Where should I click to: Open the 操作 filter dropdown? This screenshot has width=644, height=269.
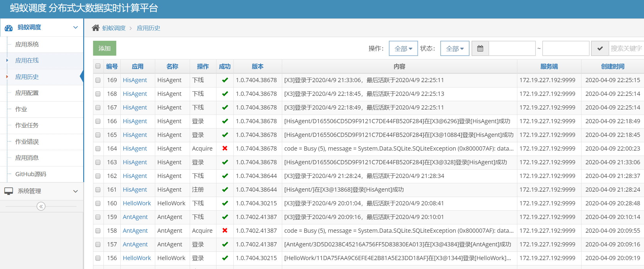click(x=403, y=48)
